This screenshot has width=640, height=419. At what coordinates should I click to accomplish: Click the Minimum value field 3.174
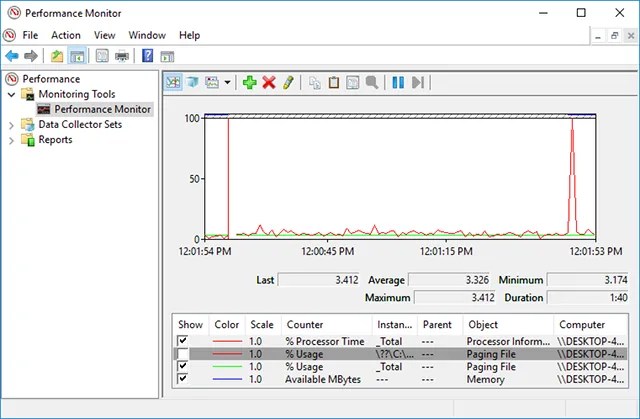tap(588, 280)
